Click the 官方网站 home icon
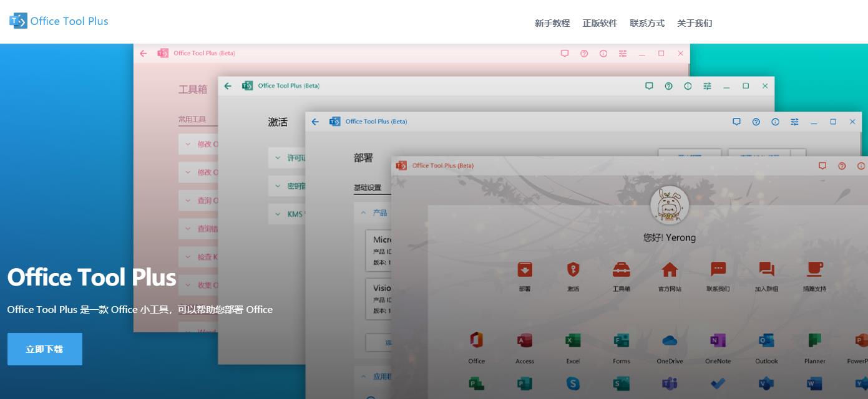 [x=670, y=269]
